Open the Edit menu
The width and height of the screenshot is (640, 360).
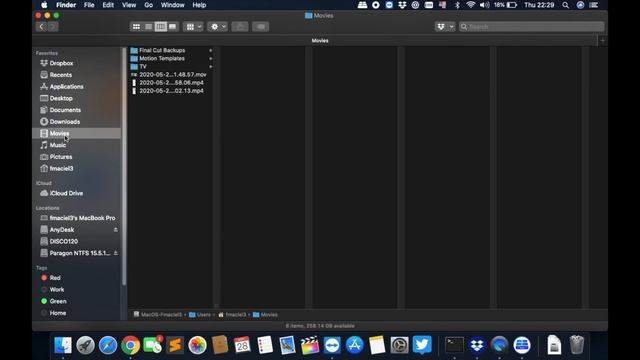(108, 5)
